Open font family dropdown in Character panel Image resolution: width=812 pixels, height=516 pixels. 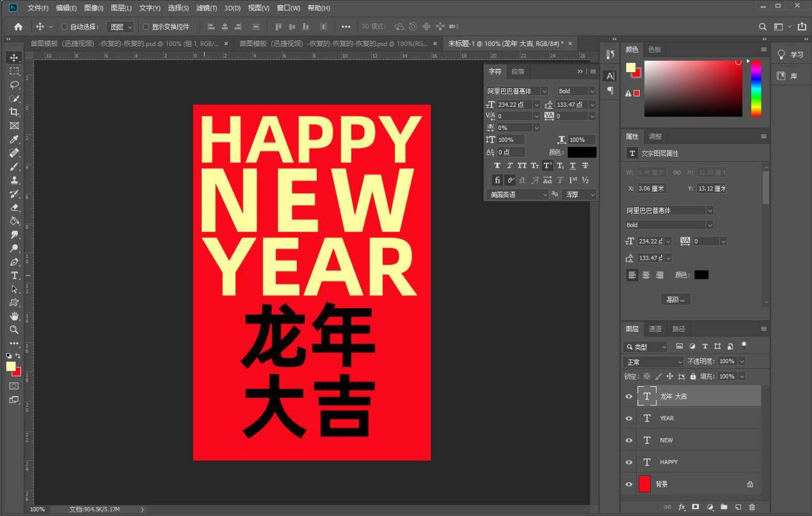pyautogui.click(x=517, y=91)
